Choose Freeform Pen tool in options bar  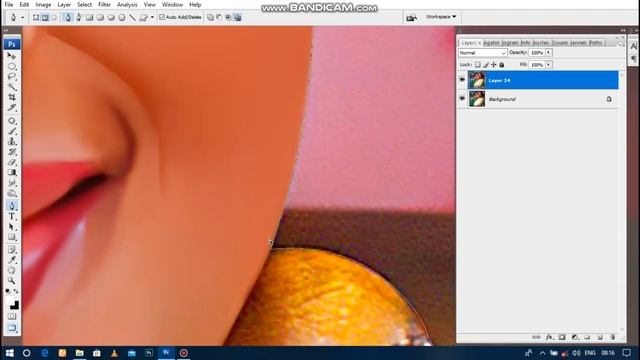[x=79, y=17]
